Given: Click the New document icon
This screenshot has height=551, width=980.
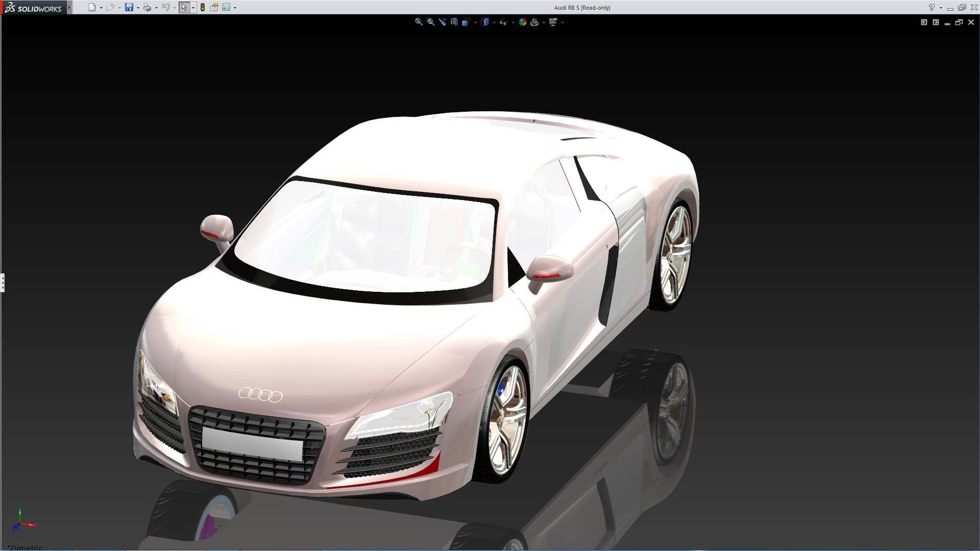Looking at the screenshot, I should (x=92, y=8).
